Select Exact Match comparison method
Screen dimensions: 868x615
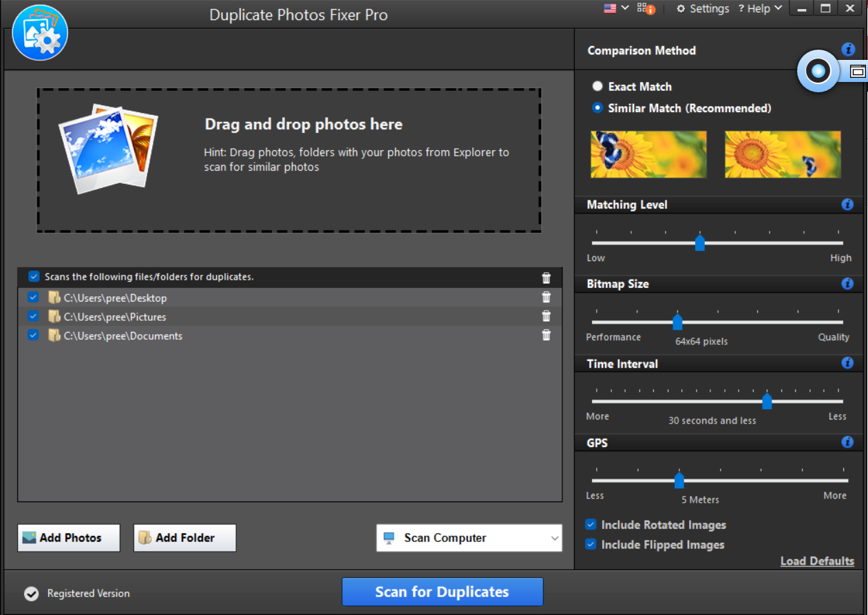click(x=597, y=86)
